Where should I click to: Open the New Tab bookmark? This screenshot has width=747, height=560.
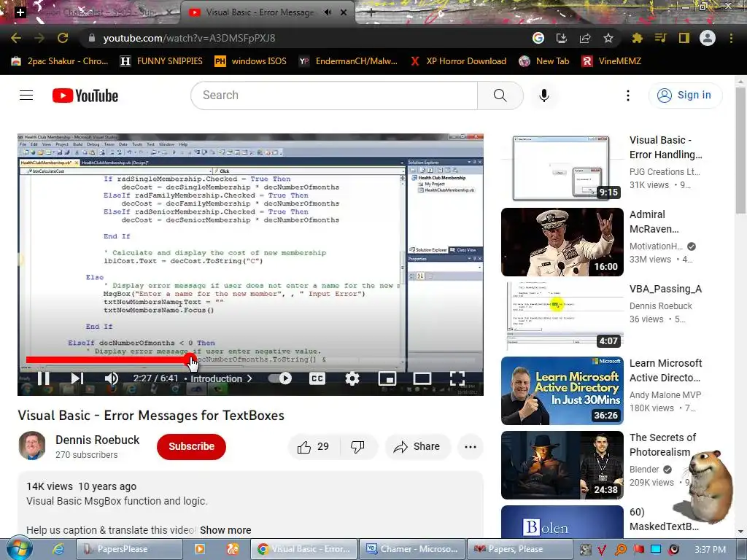[544, 61]
